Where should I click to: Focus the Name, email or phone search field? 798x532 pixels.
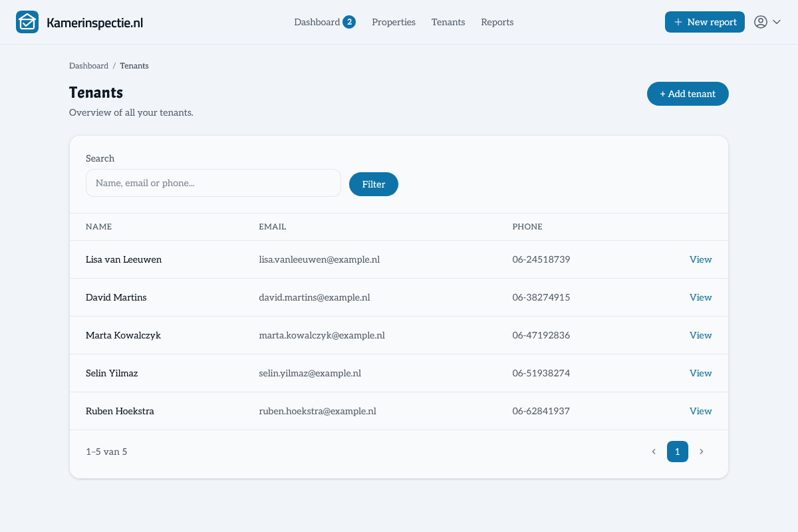click(x=213, y=183)
